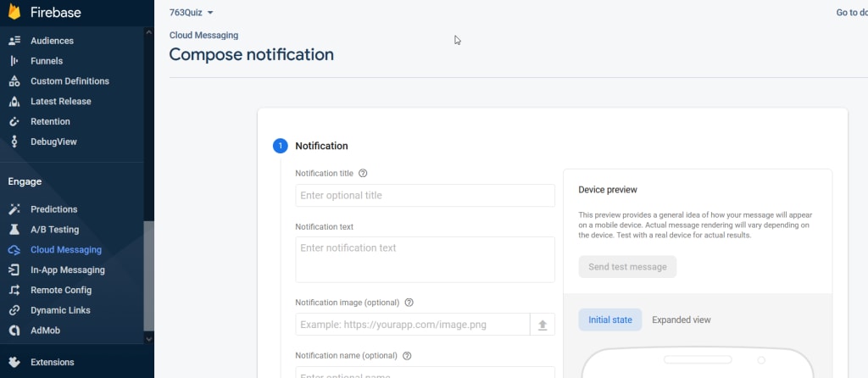868x378 pixels.
Task: Click Notification image help icon
Action: click(x=409, y=303)
